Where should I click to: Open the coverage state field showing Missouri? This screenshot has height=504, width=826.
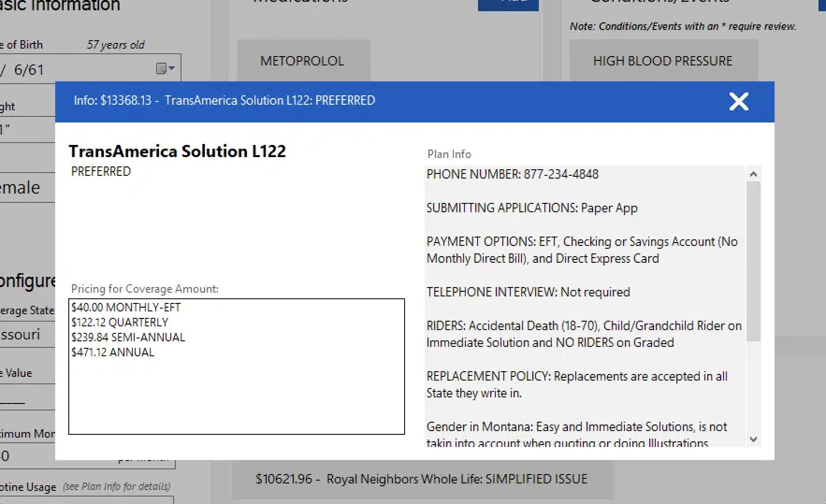(x=26, y=334)
